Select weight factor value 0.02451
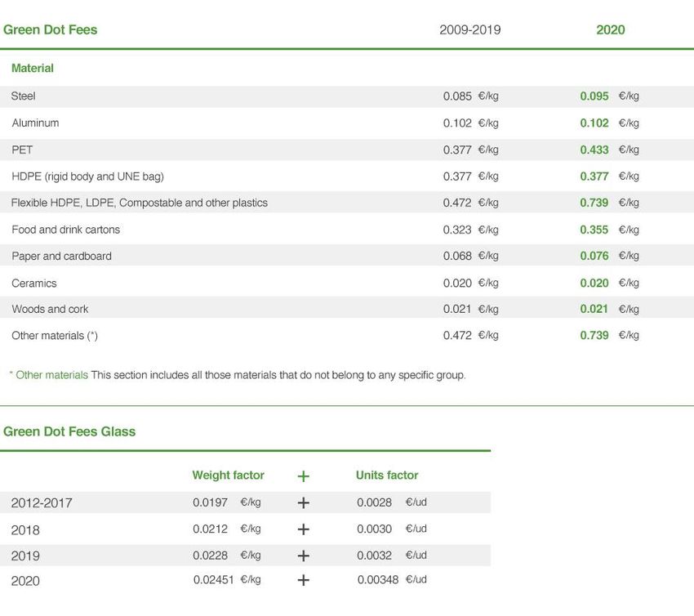Viewport: 694px width, 616px height. click(x=213, y=580)
